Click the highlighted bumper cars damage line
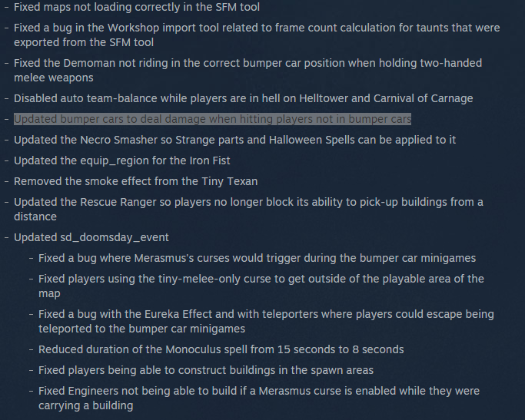Screen dimensions: 525x420 (x=212, y=119)
